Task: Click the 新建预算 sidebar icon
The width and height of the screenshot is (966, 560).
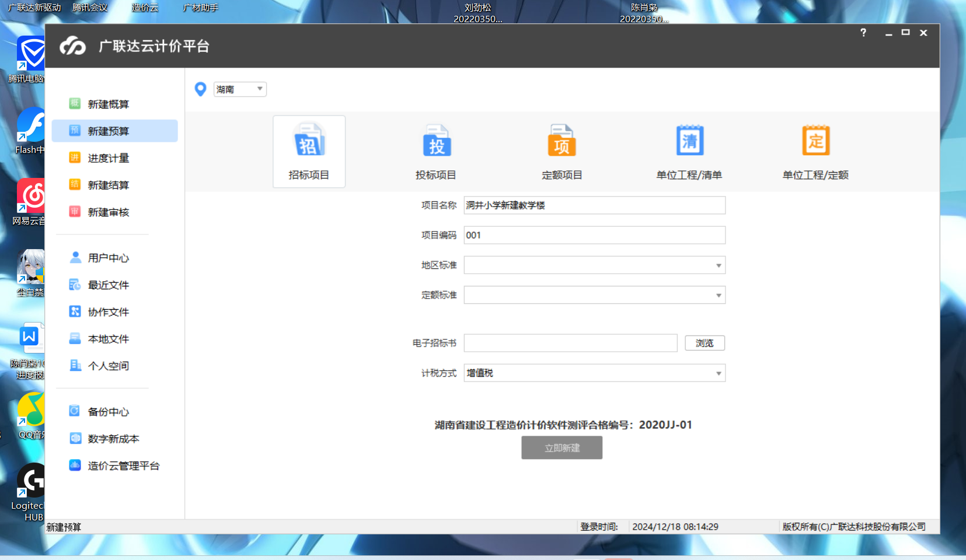Action: (x=75, y=130)
